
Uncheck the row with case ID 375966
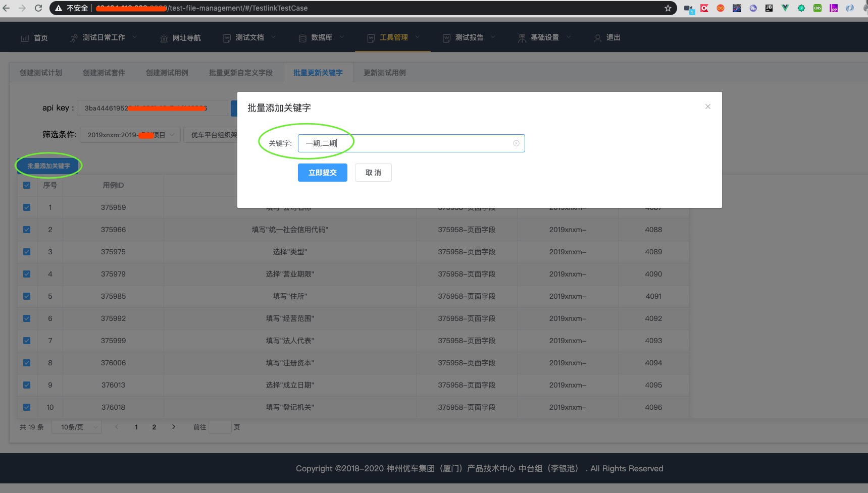(27, 230)
